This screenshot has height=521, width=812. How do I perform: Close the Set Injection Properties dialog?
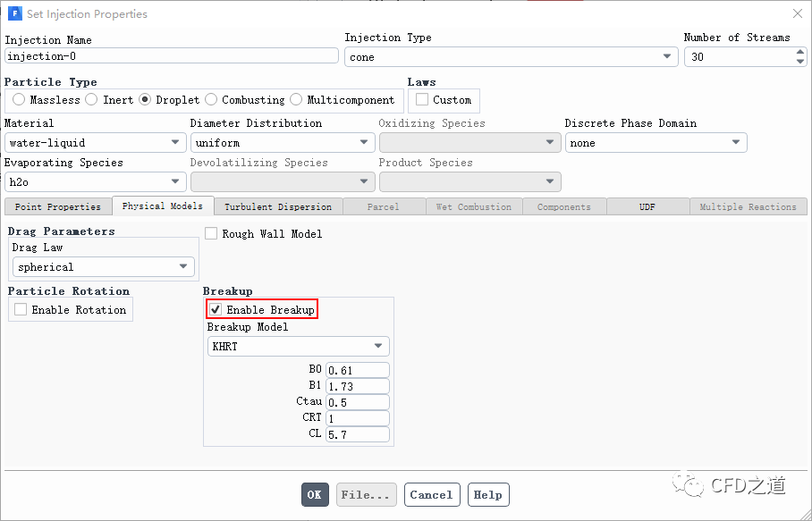coord(797,13)
